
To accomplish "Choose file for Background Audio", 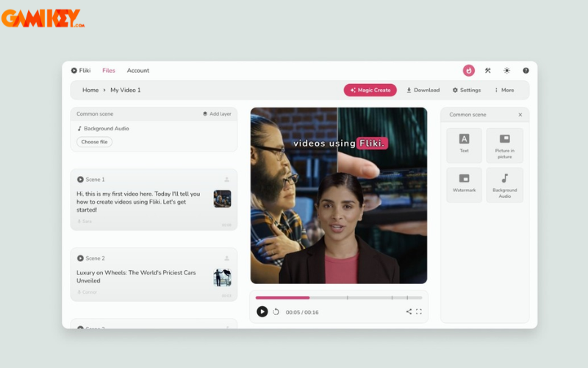I will click(95, 142).
